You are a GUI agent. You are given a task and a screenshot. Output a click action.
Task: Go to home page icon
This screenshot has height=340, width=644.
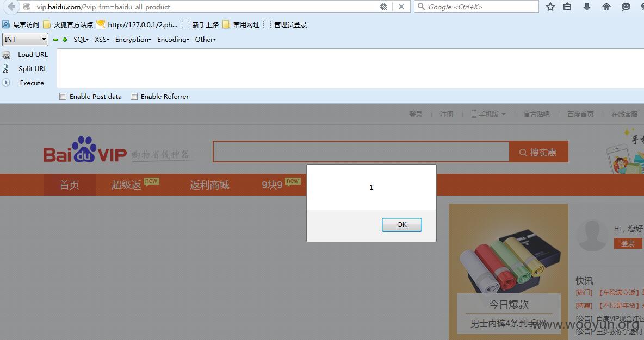coord(606,7)
